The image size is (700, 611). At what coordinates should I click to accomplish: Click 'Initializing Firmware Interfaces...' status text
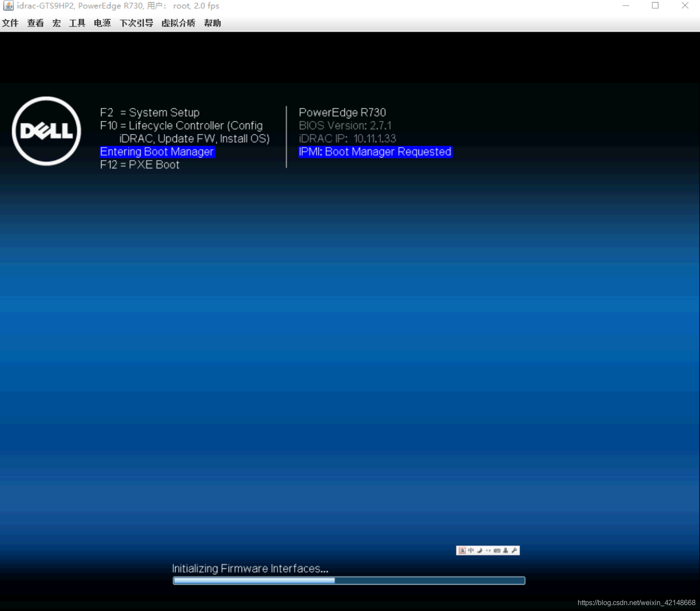250,568
